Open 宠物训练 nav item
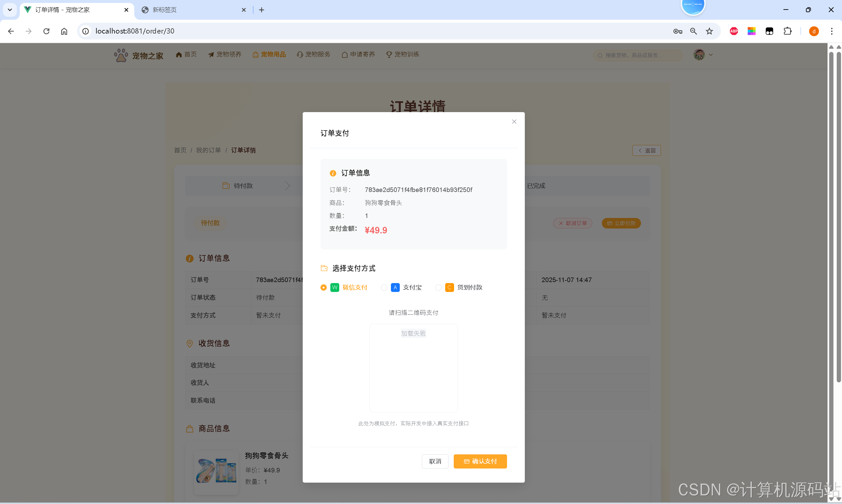Screen dimensions: 842x504 (403, 54)
